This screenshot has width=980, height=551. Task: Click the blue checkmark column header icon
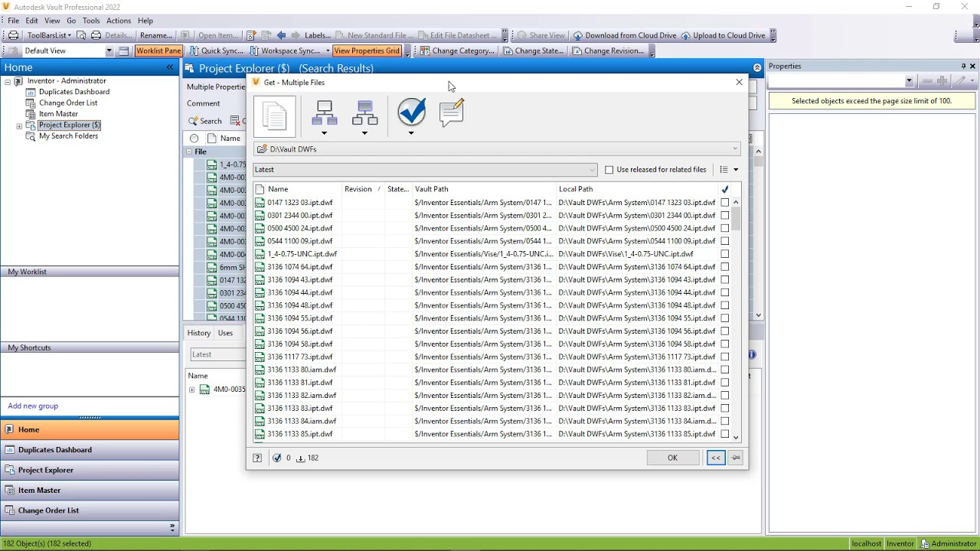(725, 189)
